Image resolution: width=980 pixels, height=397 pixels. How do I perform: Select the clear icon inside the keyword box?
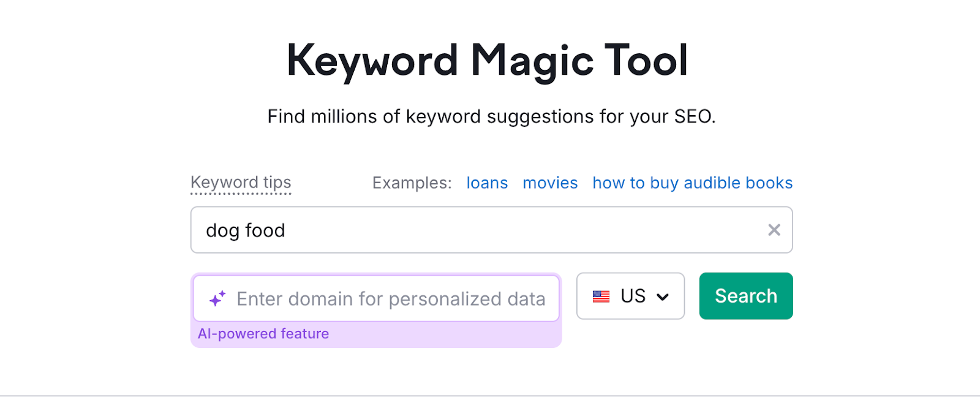[x=774, y=230]
